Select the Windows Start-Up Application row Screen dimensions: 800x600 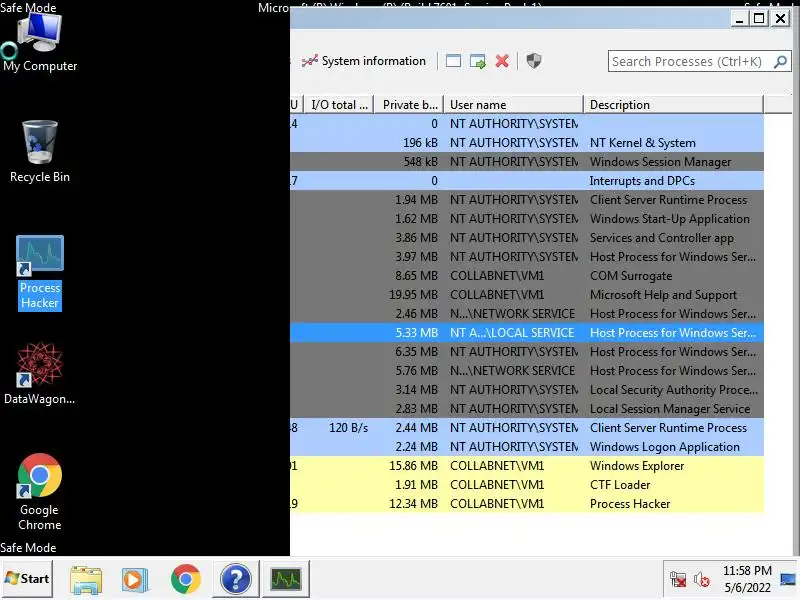tap(527, 219)
